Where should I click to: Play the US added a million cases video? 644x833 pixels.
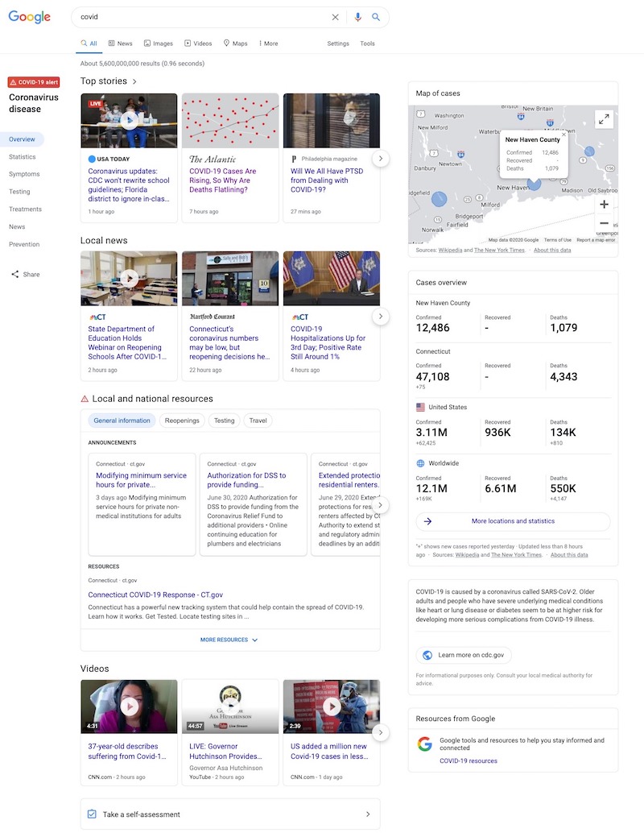(x=332, y=706)
